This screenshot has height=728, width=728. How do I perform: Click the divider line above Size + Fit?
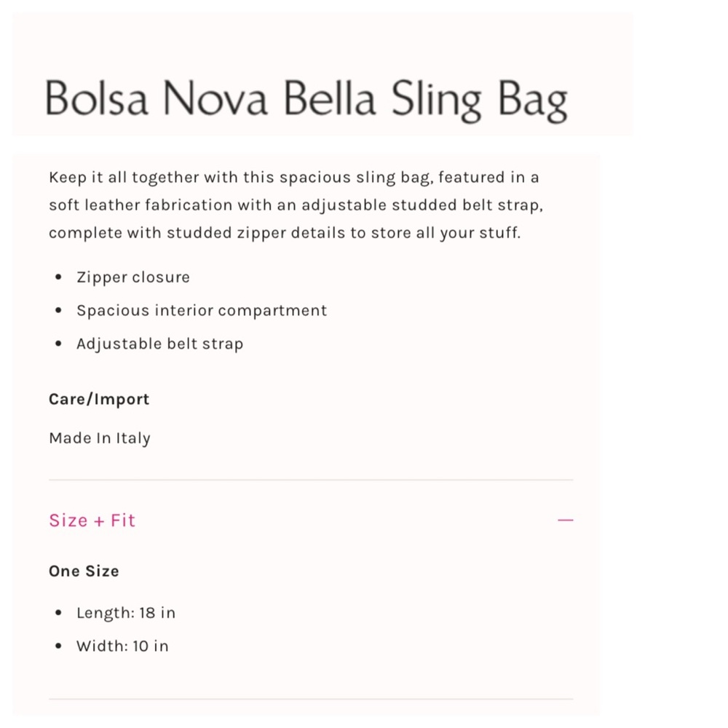tap(311, 479)
